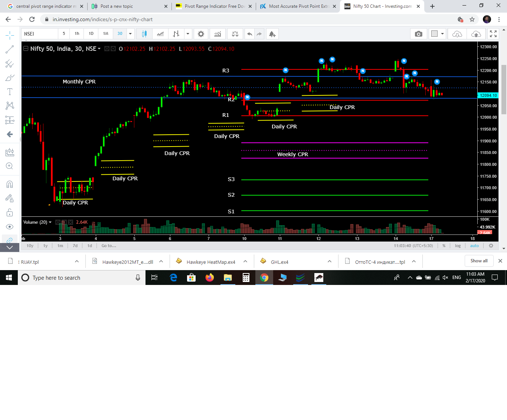Switch to Post a new topic tab
The height and width of the screenshot is (420, 507).
pos(130,6)
